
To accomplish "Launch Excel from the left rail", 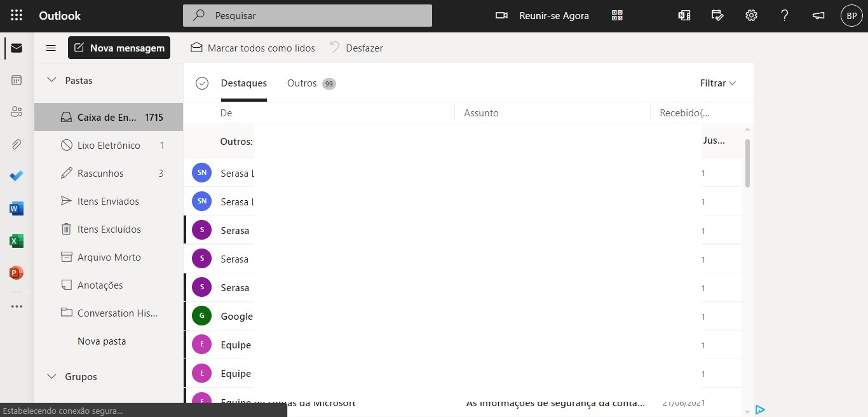I will 17,241.
